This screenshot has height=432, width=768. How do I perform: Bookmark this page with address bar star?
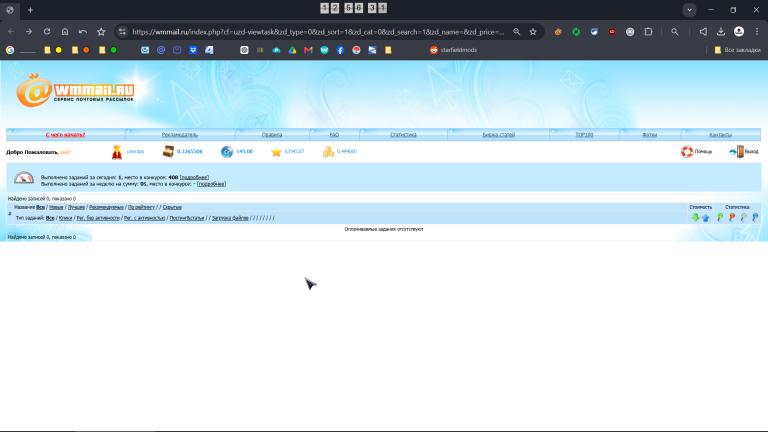[x=533, y=32]
